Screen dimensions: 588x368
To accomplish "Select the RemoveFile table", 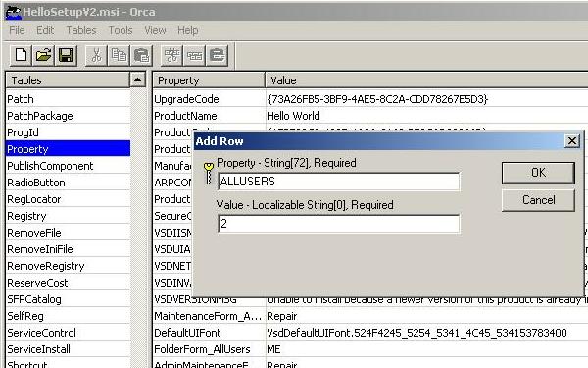I will tap(68, 233).
